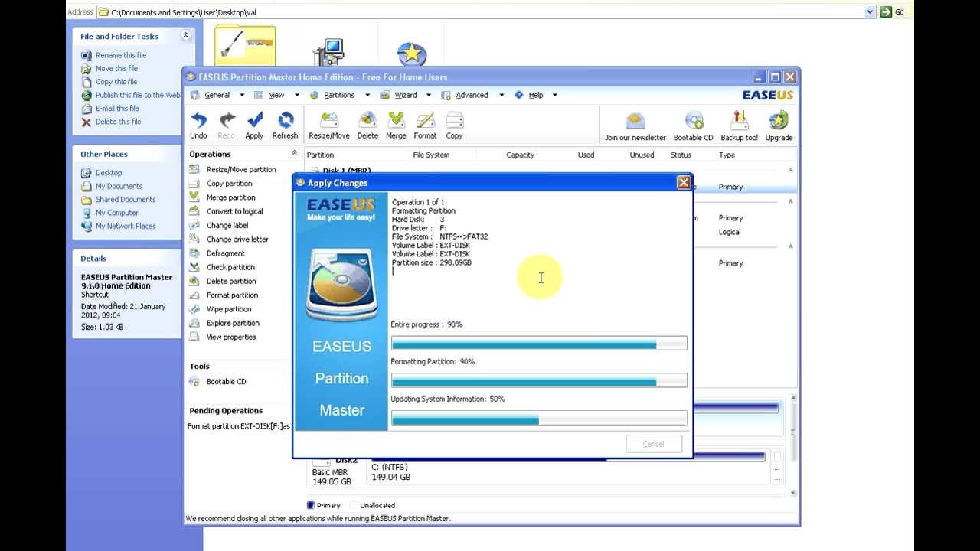Collapse the Operations panel chevron

click(295, 154)
